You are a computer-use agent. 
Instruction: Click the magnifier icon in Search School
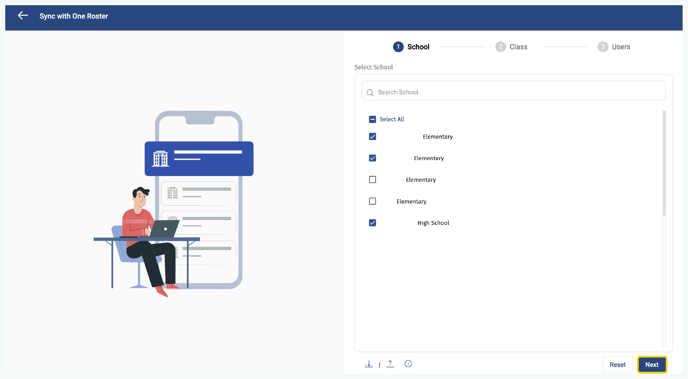(x=370, y=93)
